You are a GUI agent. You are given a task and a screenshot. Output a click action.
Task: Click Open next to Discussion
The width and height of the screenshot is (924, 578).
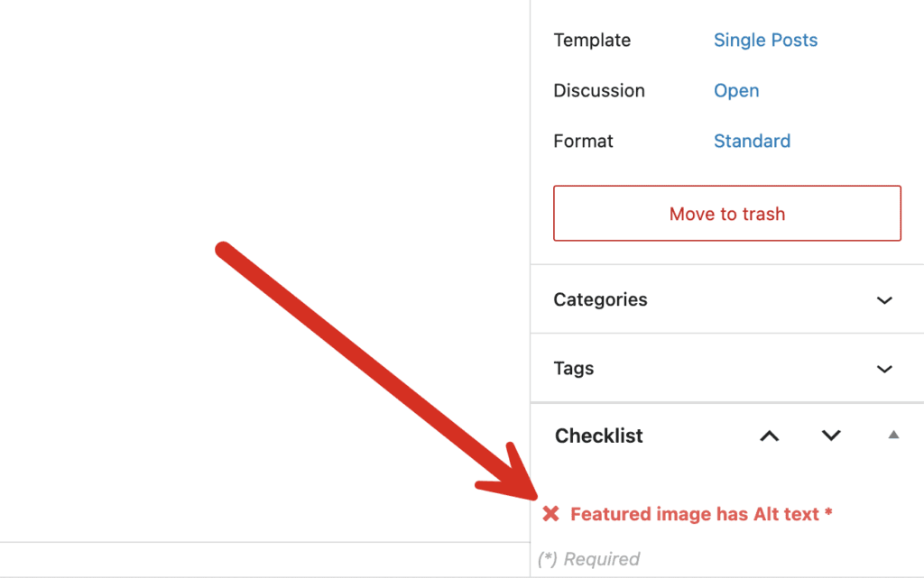tap(736, 90)
